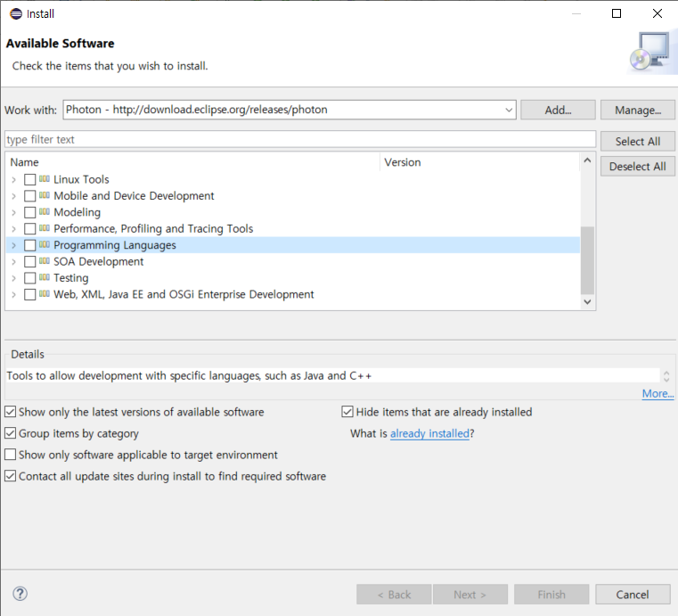Select Mobile and Device Development row label
This screenshot has height=616, width=678.
click(x=134, y=196)
